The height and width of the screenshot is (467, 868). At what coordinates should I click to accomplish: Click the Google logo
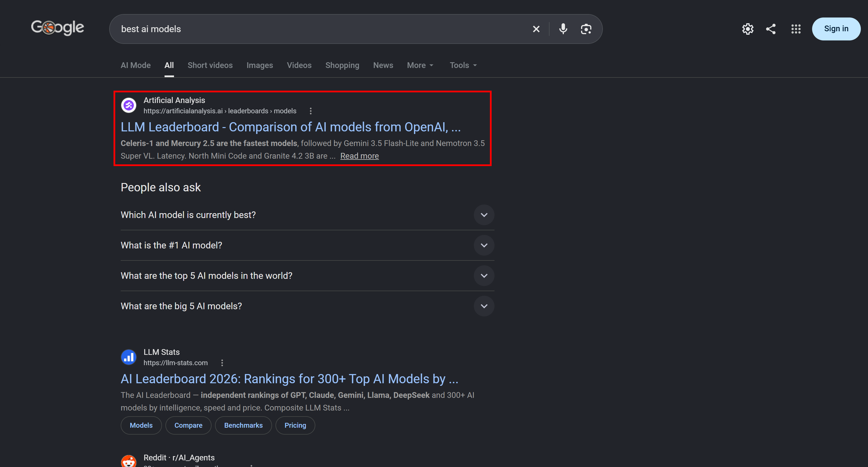pos(58,28)
